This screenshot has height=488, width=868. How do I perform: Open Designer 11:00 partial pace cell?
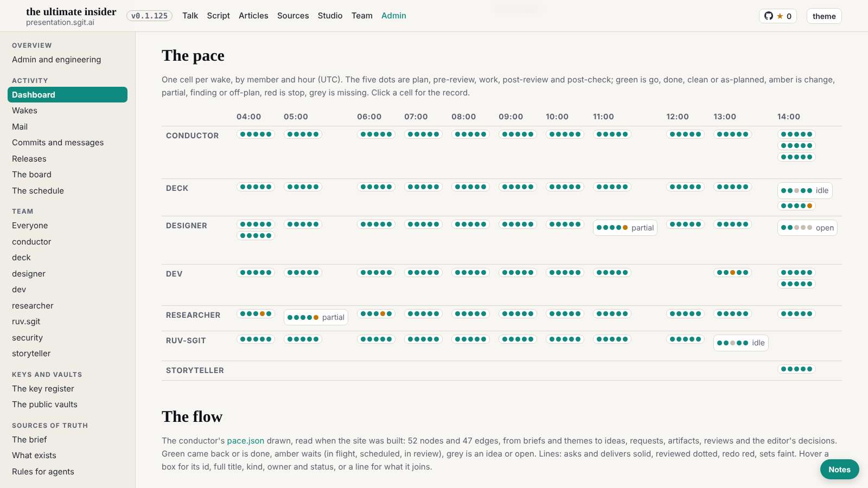click(x=625, y=228)
